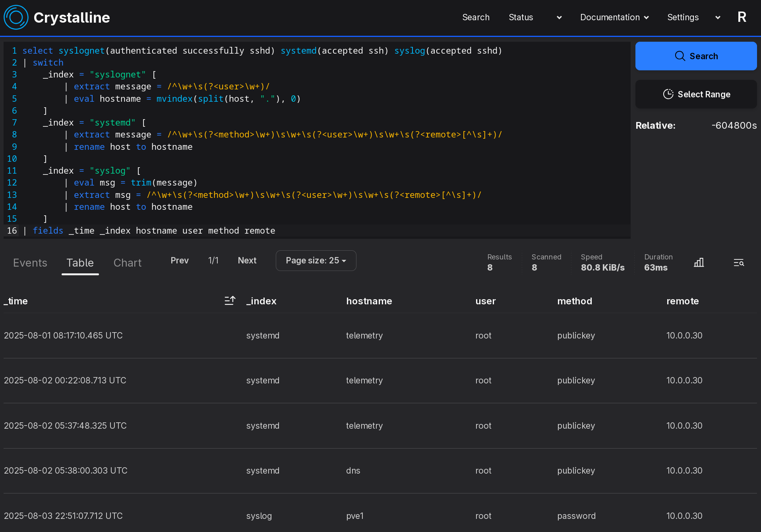Select timestamp 2025-08-03 22:51:07.712 UTC
Screen dimensions: 761x532
click(63, 516)
